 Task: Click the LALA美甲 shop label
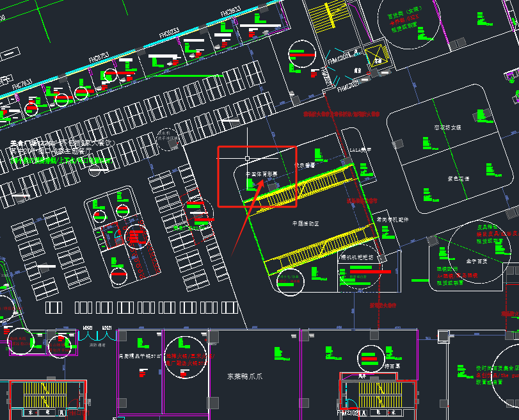click(360, 150)
